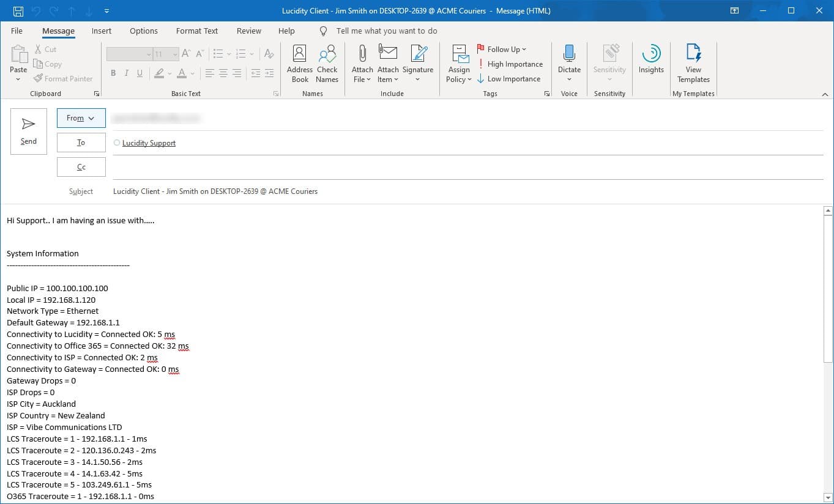Click the Paste clipboard icon
The width and height of the screenshot is (834, 504).
(18, 55)
